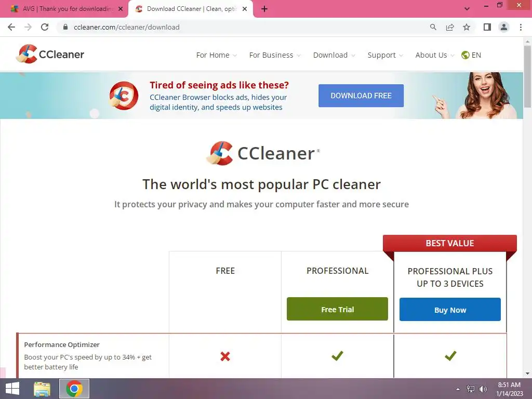Share this page via share icon
Viewport: 532px width, 399px height.
450,27
